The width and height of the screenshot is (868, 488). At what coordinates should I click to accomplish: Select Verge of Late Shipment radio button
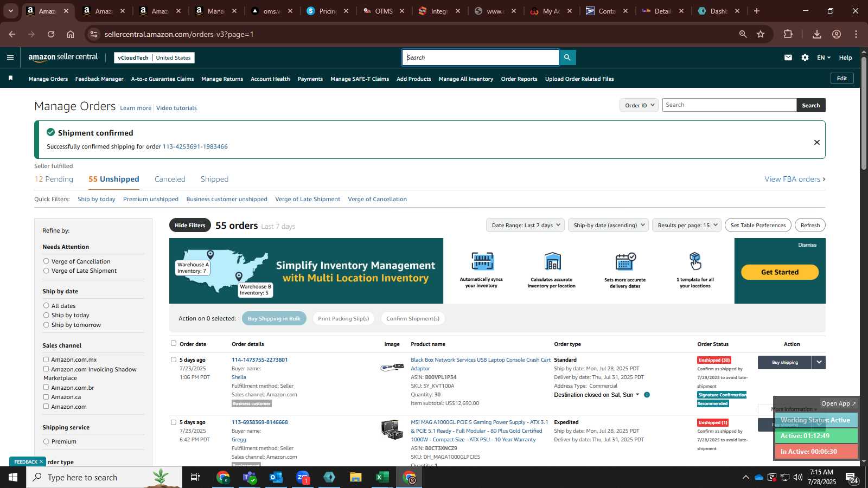[x=46, y=271]
